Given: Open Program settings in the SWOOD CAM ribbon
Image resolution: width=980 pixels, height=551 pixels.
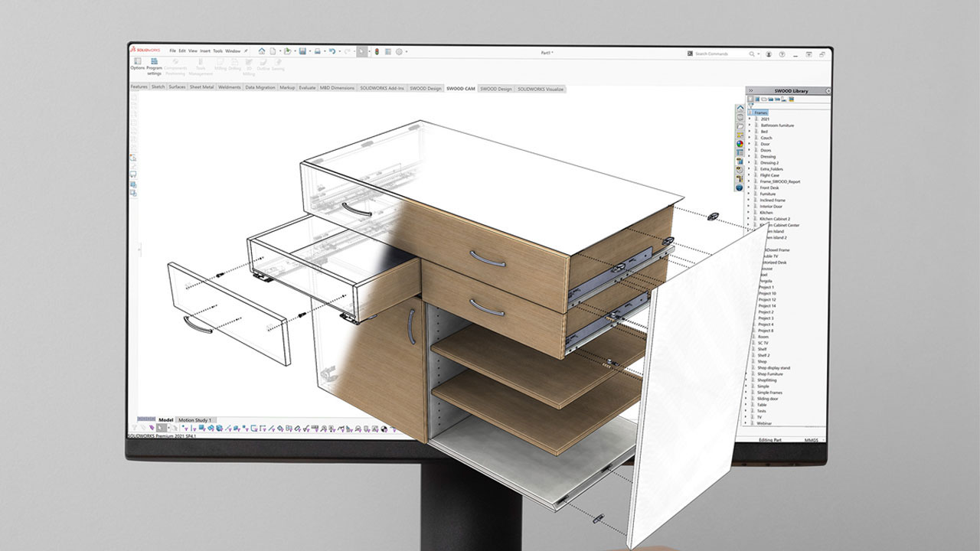Looking at the screenshot, I should (154, 67).
